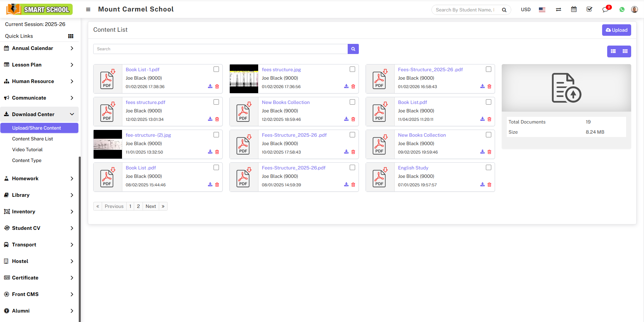Switch to grid view layout icon
The width and height of the screenshot is (644, 322).
625,51
